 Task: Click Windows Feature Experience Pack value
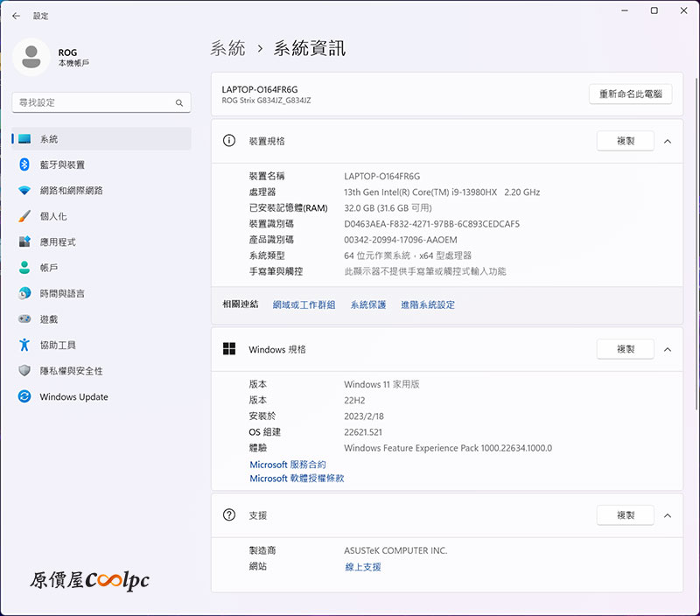point(448,448)
